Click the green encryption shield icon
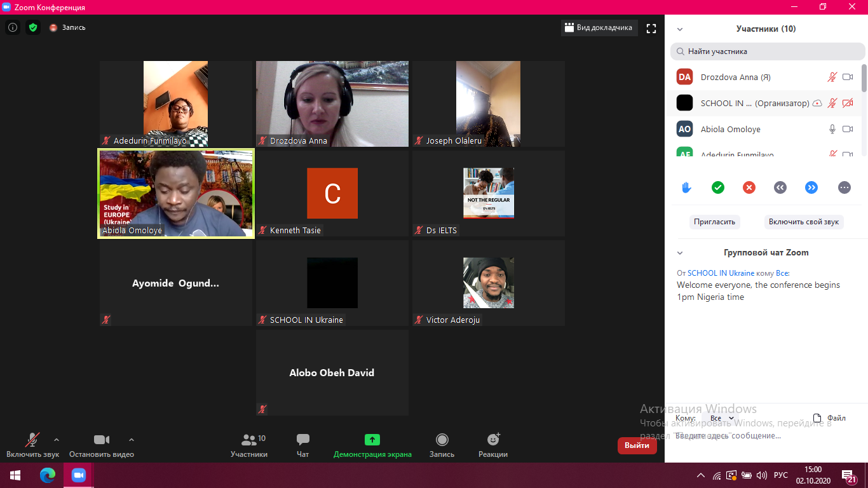868x488 pixels. point(33,27)
